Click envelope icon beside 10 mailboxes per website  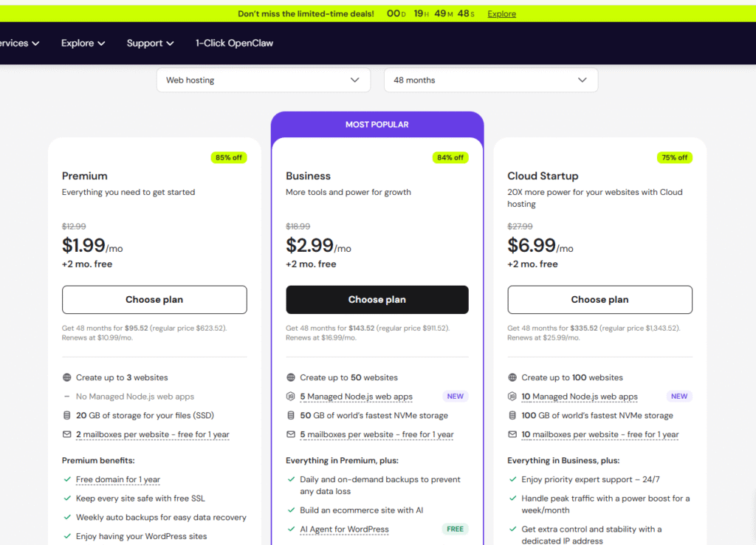tap(512, 435)
